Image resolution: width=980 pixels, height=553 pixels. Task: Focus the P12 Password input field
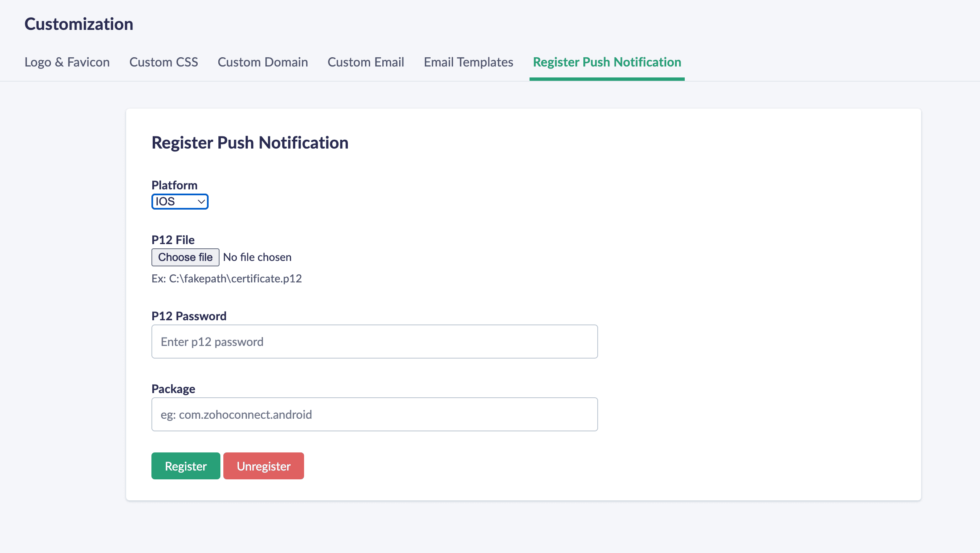tap(374, 341)
